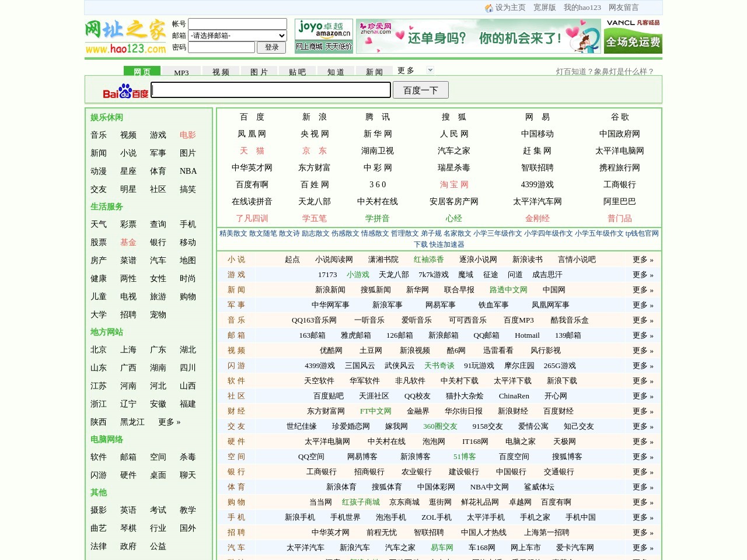
Task: Open the zhenai.com dating ad banner
Action: 479,36
